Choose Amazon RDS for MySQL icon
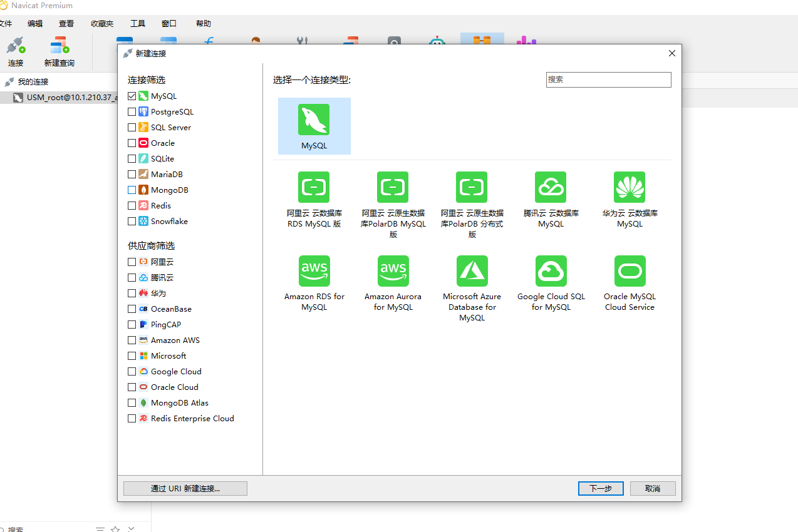The image size is (798, 532). click(314, 271)
